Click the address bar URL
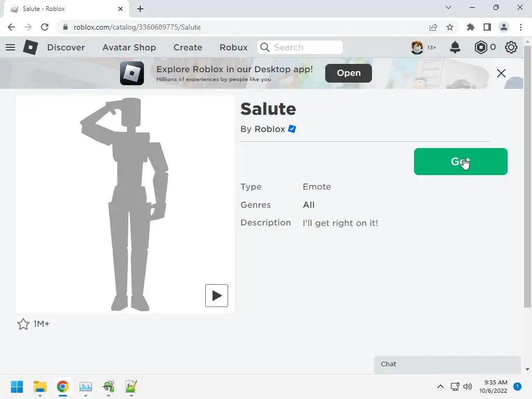The width and height of the screenshot is (532, 399). 137,27
